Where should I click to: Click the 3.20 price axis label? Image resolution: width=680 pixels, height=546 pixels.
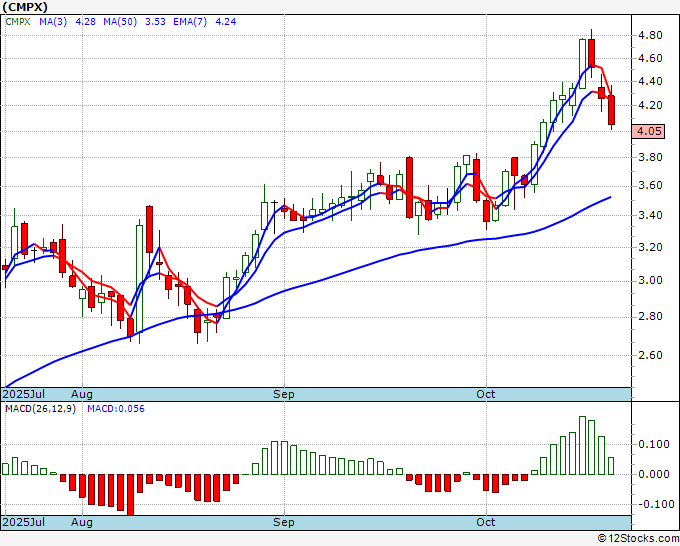(x=650, y=247)
